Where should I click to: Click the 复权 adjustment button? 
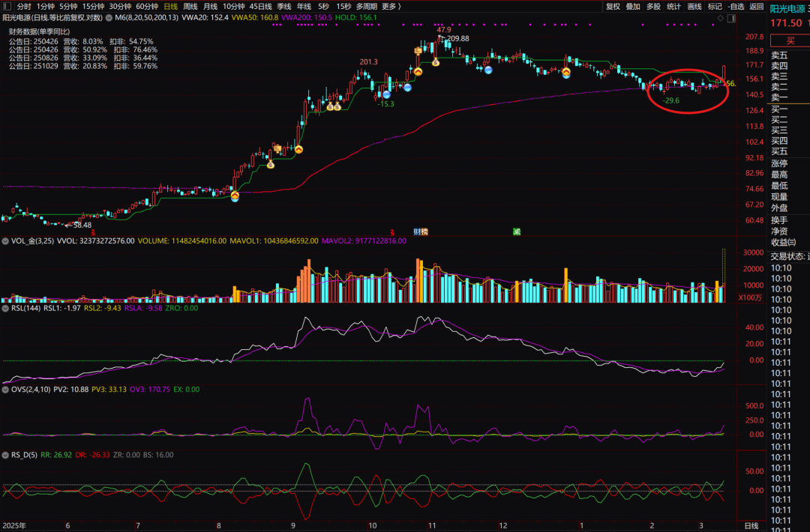coord(613,6)
